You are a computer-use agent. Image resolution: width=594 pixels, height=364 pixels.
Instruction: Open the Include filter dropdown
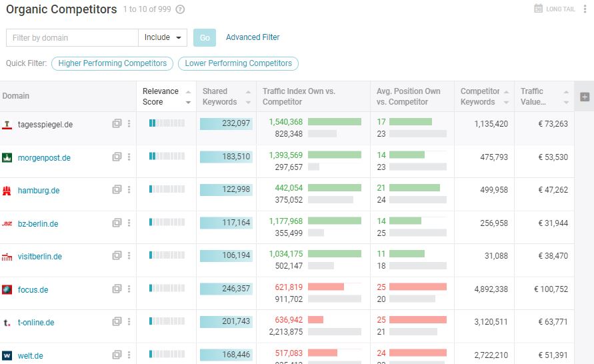coord(163,37)
